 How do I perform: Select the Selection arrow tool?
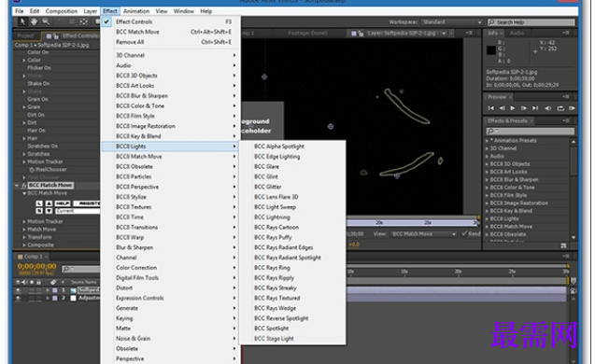pyautogui.click(x=22, y=21)
